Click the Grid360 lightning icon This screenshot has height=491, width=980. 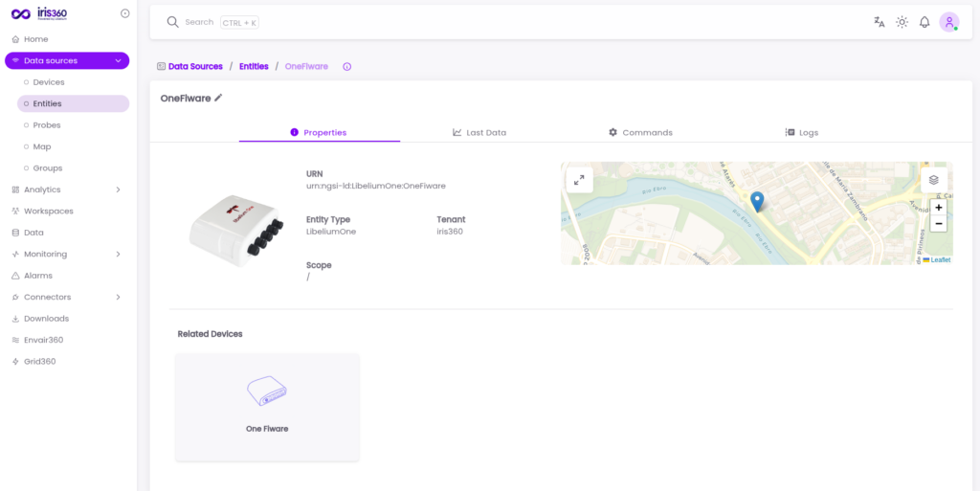(15, 362)
